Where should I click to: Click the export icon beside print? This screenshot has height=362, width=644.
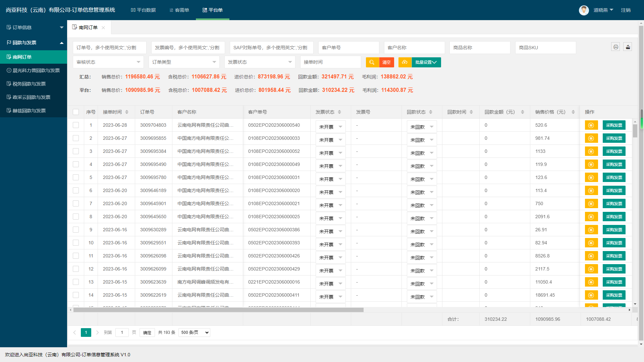point(628,47)
